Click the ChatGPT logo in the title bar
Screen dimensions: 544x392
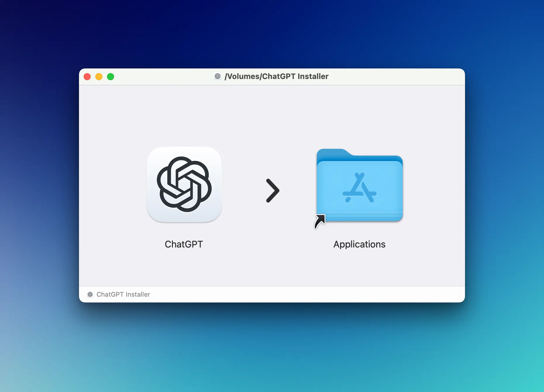coord(218,76)
